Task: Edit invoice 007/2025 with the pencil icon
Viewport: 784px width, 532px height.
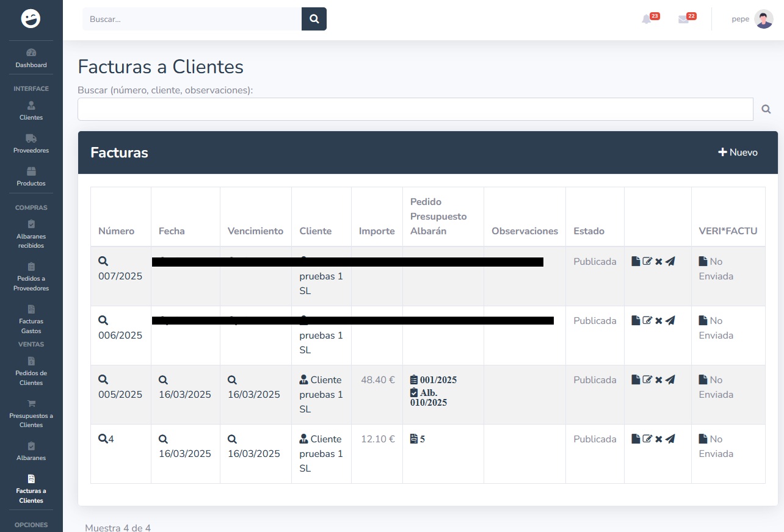Action: click(648, 261)
